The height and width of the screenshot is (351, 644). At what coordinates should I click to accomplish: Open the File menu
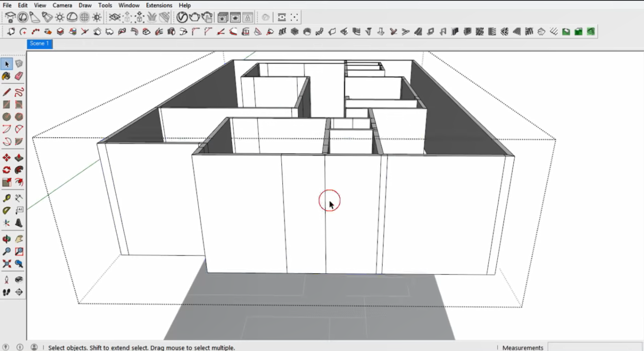click(7, 5)
